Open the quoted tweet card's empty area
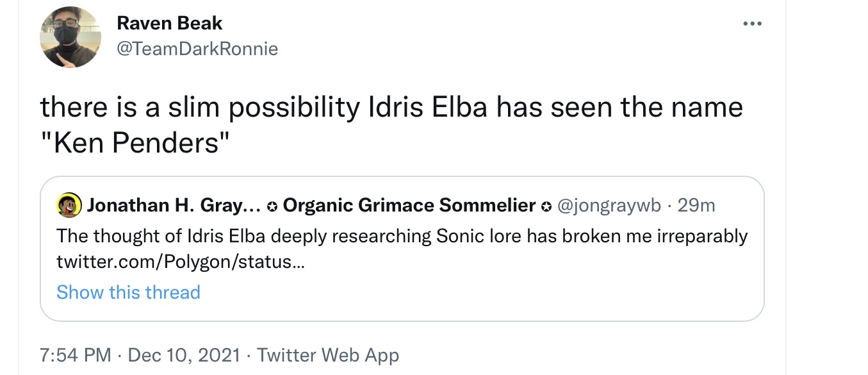The height and width of the screenshot is (375, 868). coord(480,292)
